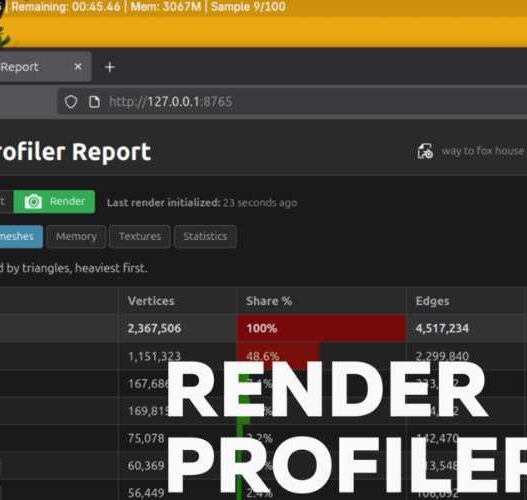The height and width of the screenshot is (500, 527).
Task: Click the shield icon in address bar
Action: point(71,101)
